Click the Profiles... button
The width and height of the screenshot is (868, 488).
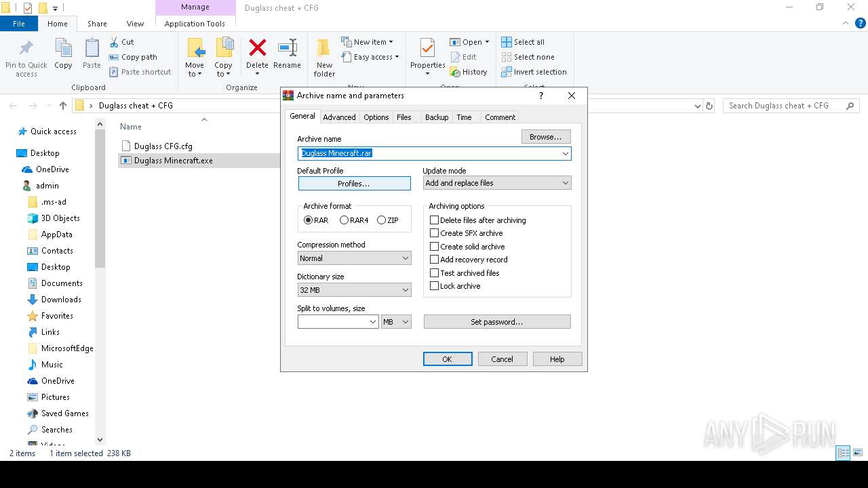(x=354, y=184)
